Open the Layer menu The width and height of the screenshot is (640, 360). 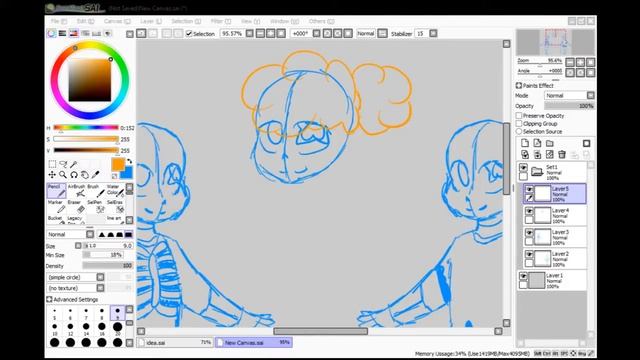(151, 21)
